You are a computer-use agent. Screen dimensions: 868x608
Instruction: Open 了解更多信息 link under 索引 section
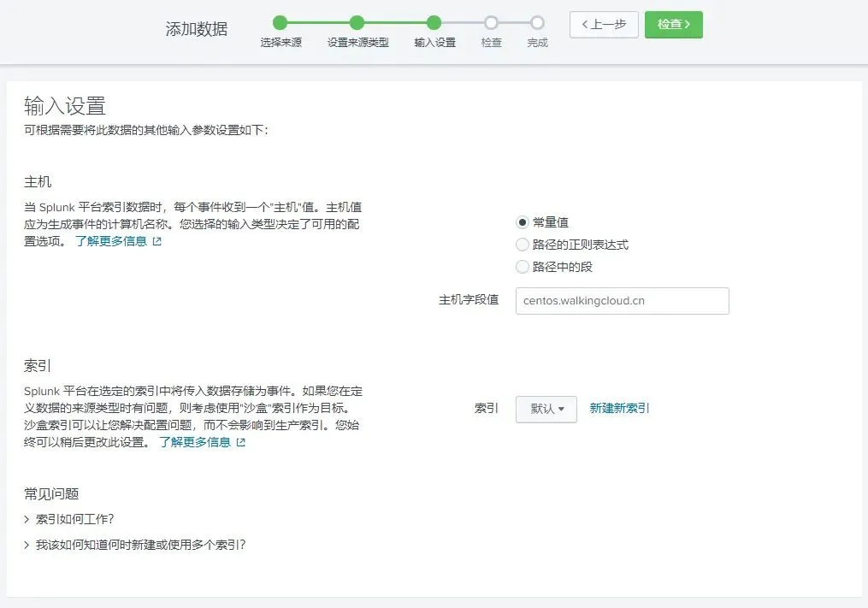click(195, 442)
